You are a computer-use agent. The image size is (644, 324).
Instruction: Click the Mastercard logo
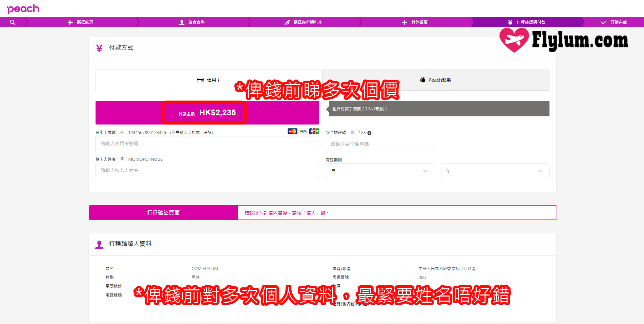click(292, 131)
